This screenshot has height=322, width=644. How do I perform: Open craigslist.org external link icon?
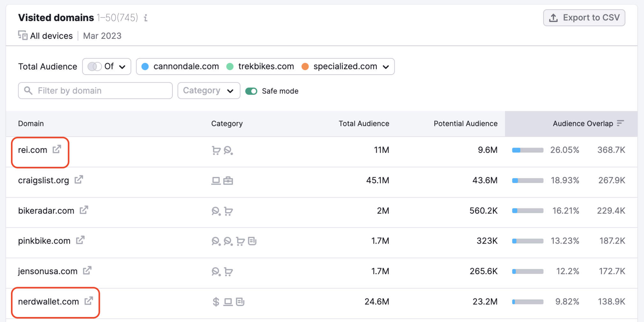point(79,180)
